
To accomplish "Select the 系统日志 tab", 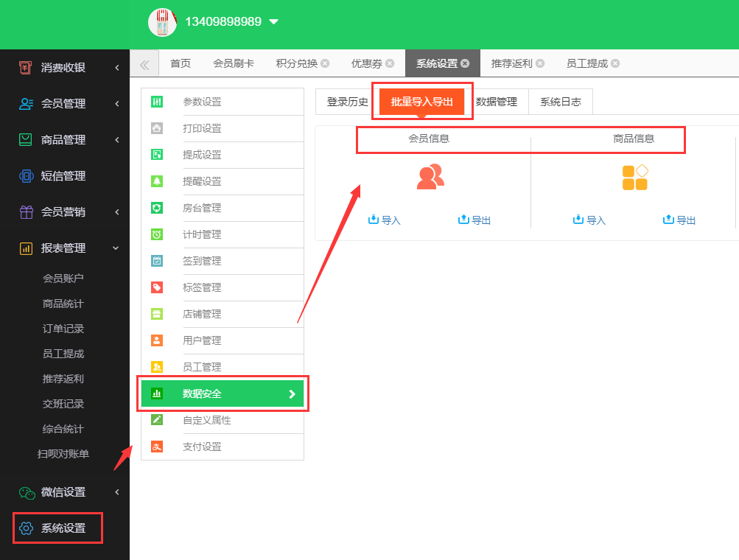I will coord(560,102).
